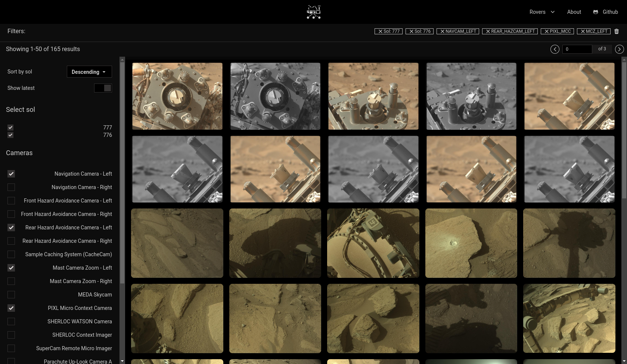The height and width of the screenshot is (364, 627).
Task: Check SHERLOC Context Imager
Action: click(11, 335)
